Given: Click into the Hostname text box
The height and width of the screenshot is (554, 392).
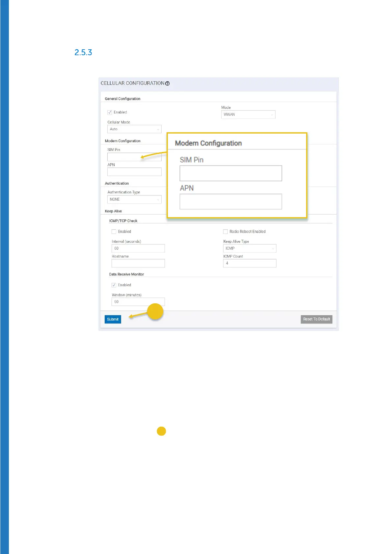Looking at the screenshot, I should click(x=138, y=263).
